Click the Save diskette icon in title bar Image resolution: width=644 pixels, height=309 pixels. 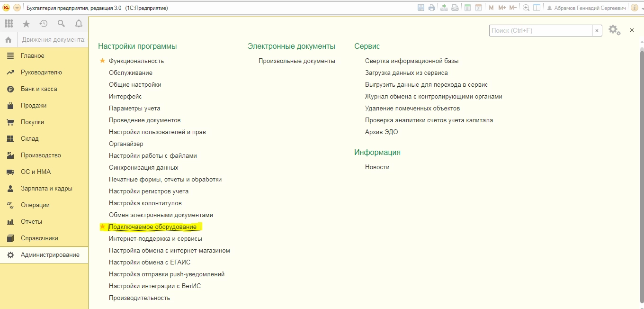tap(421, 8)
